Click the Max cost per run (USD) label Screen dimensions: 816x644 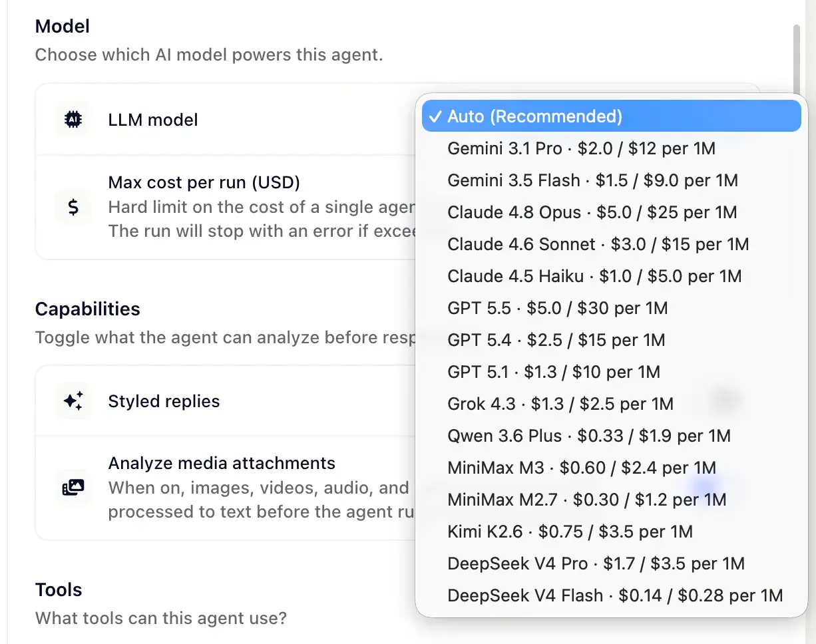pyautogui.click(x=204, y=182)
